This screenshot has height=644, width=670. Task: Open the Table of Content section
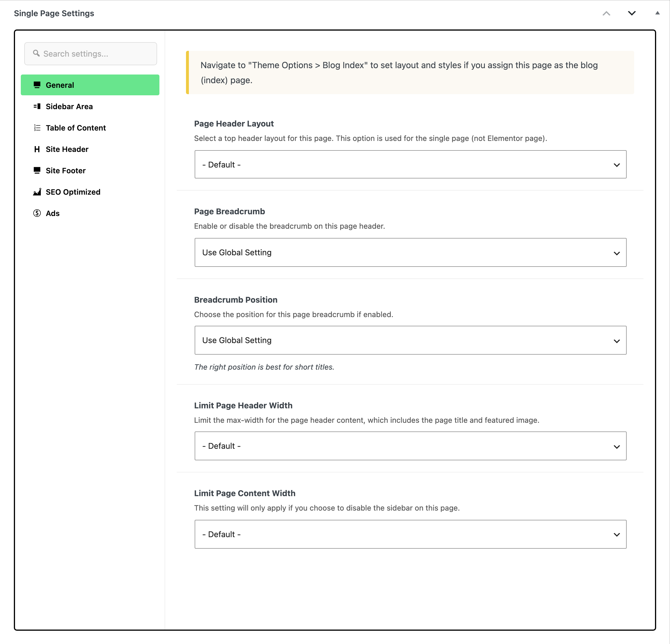point(90,128)
